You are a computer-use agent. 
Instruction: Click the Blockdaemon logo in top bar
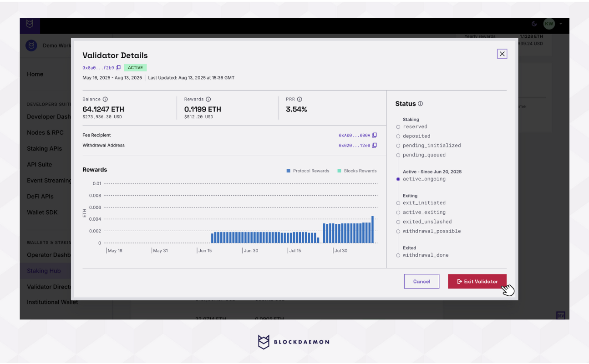pos(30,24)
